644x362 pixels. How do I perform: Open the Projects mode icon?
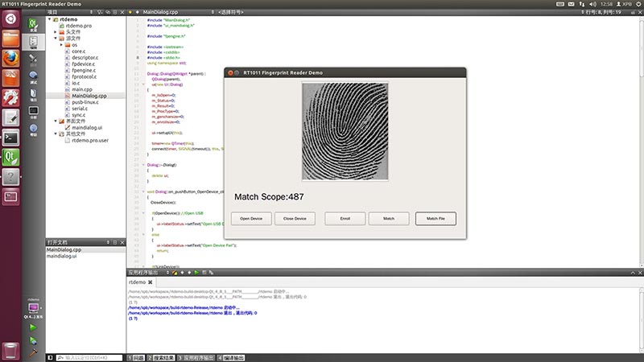click(33, 94)
